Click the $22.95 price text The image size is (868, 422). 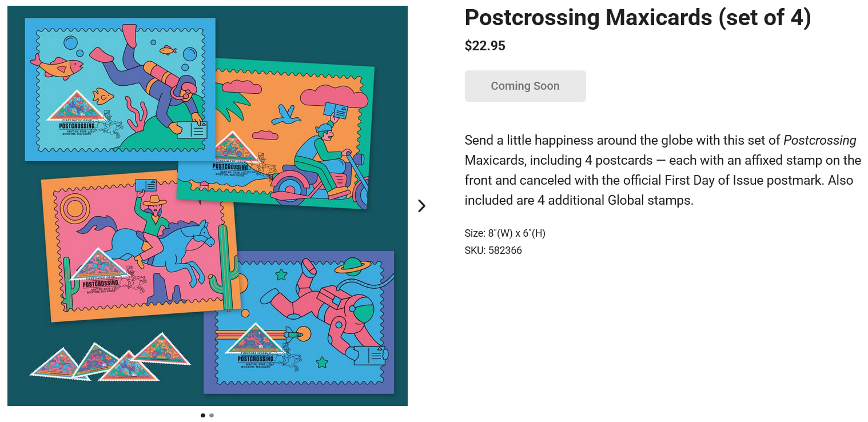coord(485,46)
